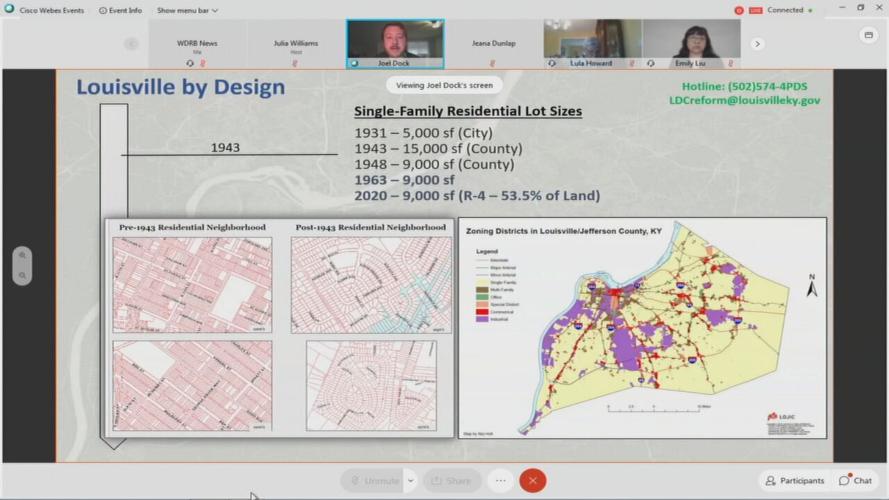Click the red recording indicator icon
The height and width of the screenshot is (500, 889).
739,10
